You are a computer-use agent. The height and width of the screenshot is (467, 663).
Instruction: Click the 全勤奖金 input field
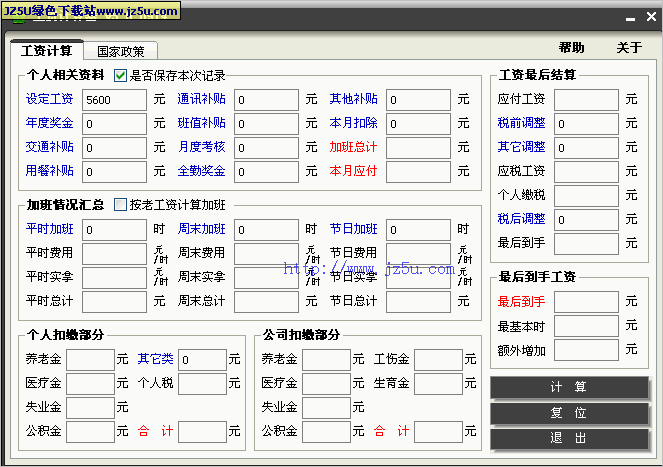266,172
